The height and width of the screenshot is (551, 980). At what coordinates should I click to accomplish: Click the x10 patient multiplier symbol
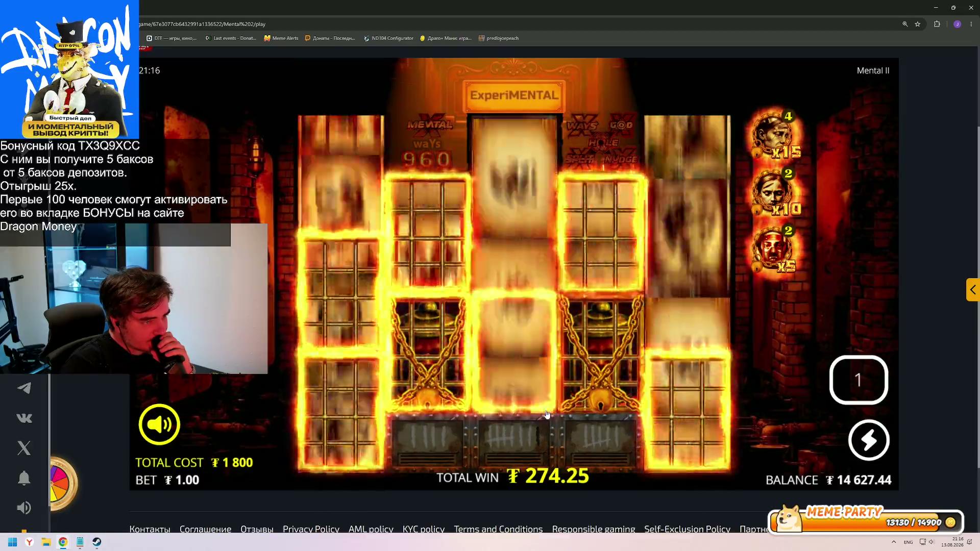coord(775,193)
